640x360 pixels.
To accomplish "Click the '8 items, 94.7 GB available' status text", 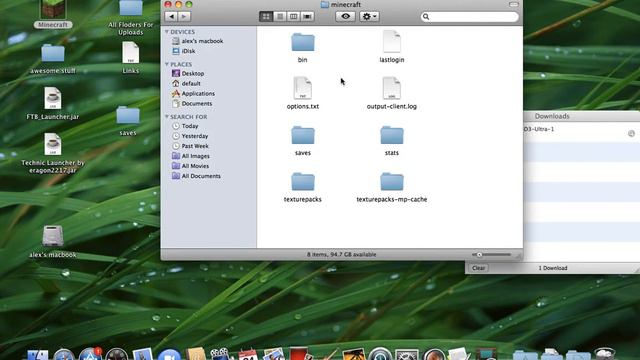I will pyautogui.click(x=342, y=255).
